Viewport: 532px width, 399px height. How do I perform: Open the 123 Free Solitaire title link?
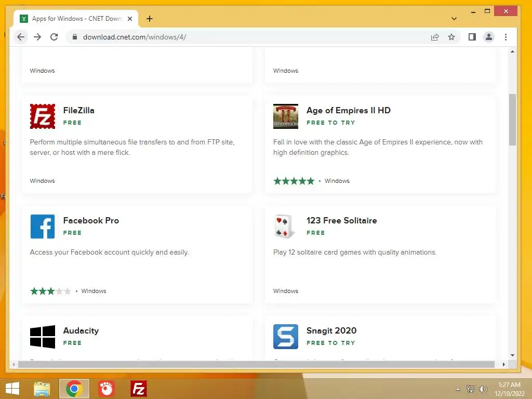coord(342,220)
